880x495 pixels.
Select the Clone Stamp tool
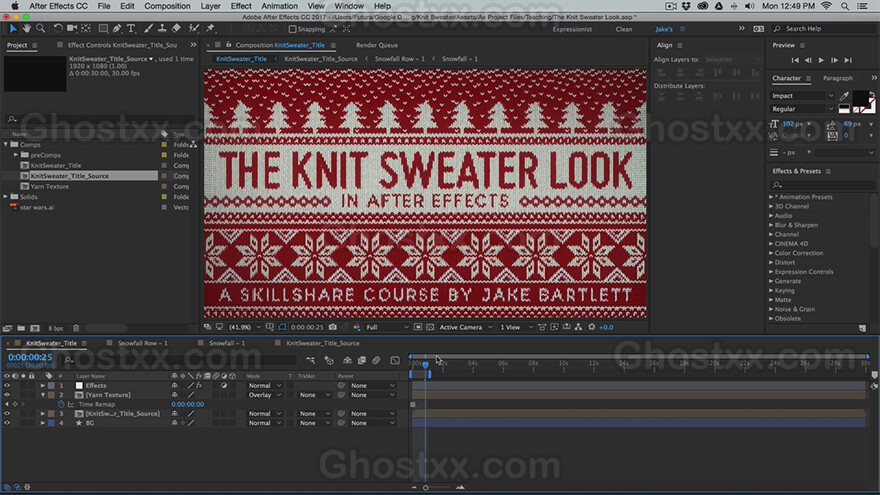[x=162, y=28]
